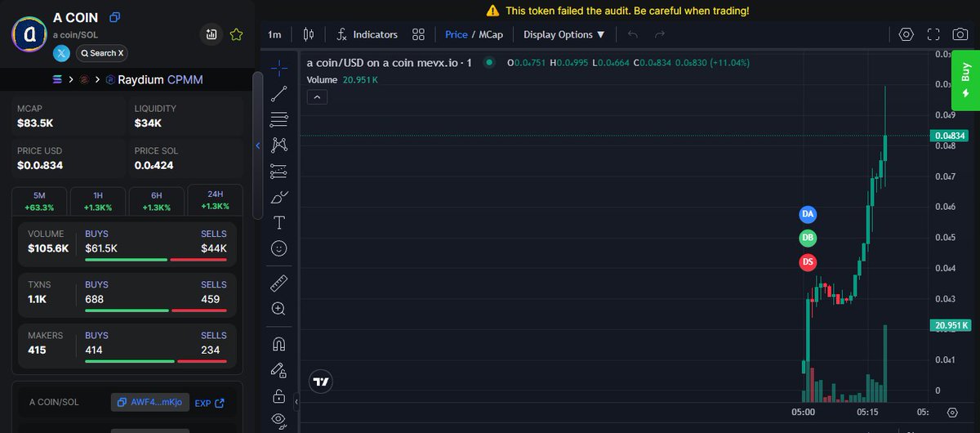980x433 pixels.
Task: Open the candlestick chart style menu
Action: [x=308, y=34]
